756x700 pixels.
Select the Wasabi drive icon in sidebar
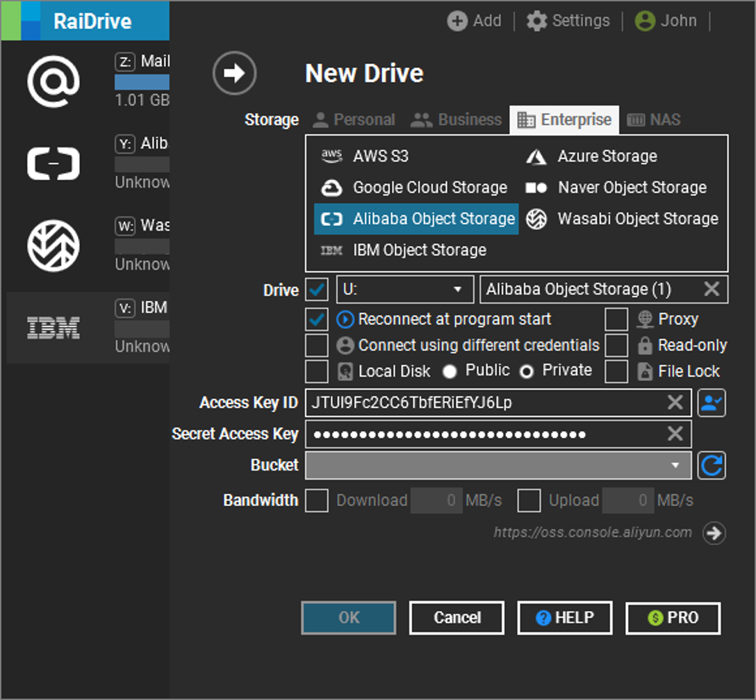[54, 246]
